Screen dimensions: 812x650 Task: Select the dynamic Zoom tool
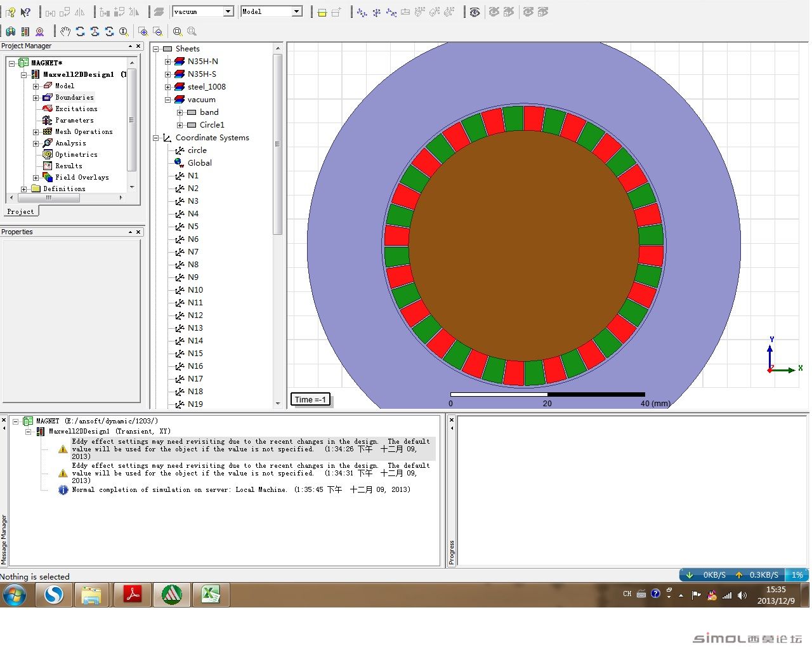(x=124, y=31)
